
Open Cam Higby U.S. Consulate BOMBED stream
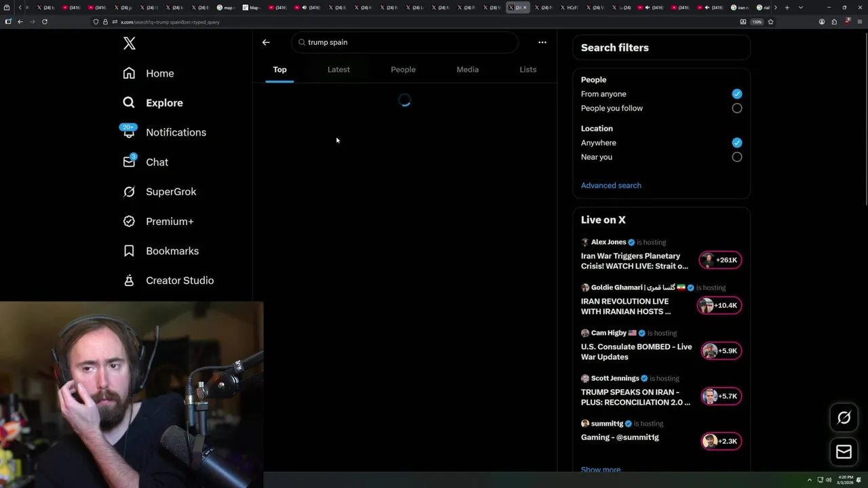coord(636,352)
